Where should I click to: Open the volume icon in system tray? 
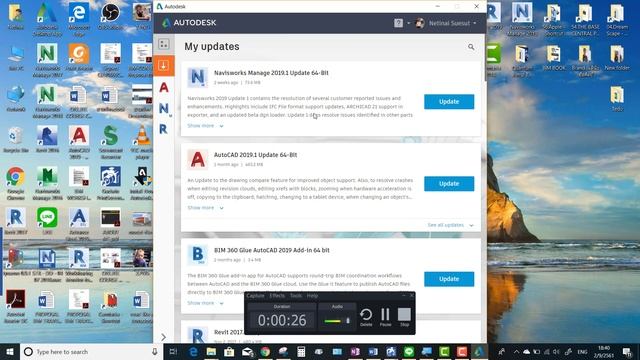(x=557, y=351)
